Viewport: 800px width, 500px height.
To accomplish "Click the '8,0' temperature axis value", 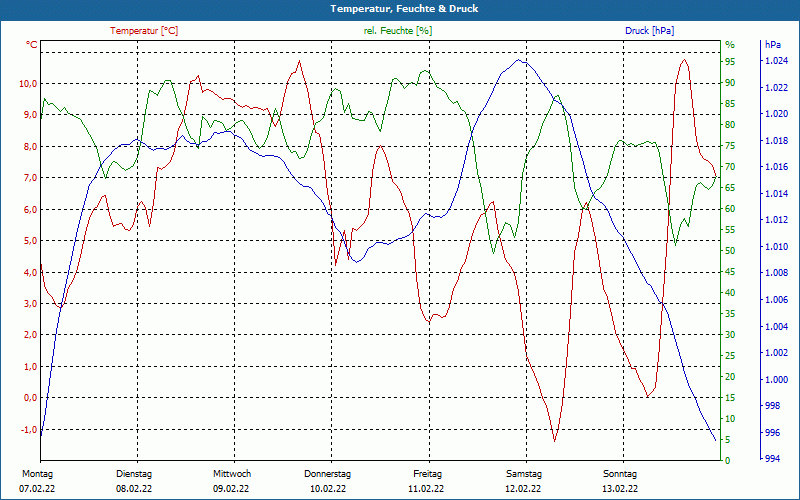I will [x=30, y=147].
